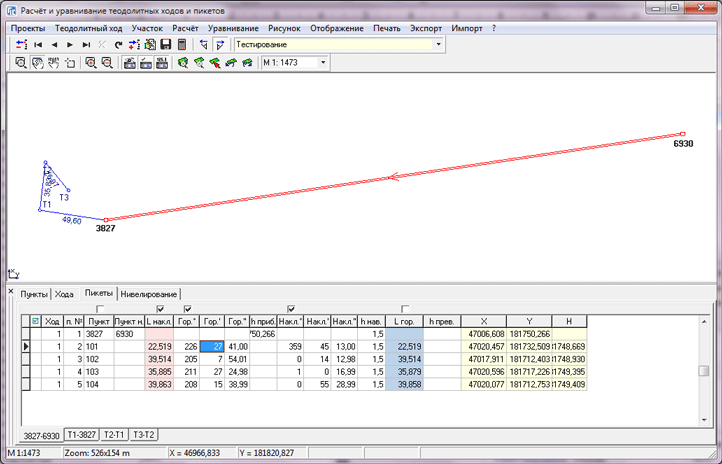Click the table scrollbar up arrow
This screenshot has height=464, width=722.
coord(704,321)
